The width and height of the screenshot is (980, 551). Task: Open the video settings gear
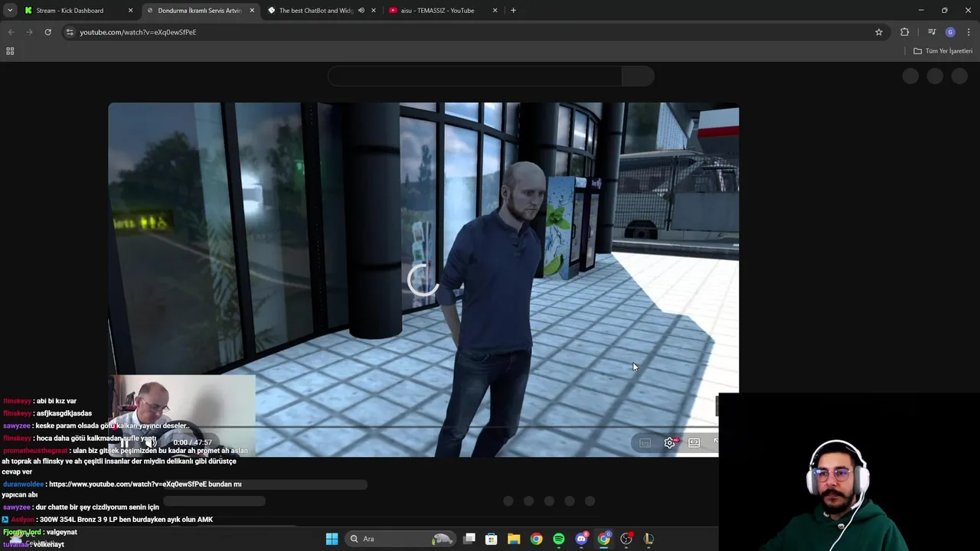(x=670, y=442)
